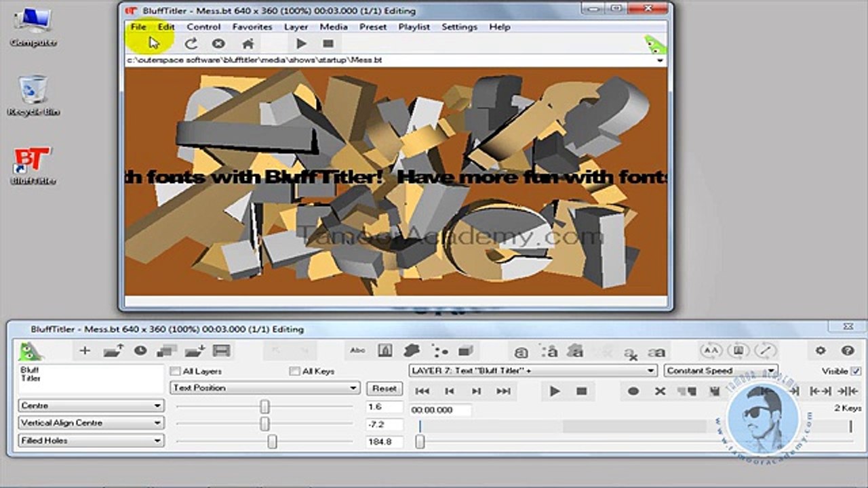The height and width of the screenshot is (488, 868).
Task: Enable the All Layers checkbox
Action: click(x=175, y=371)
